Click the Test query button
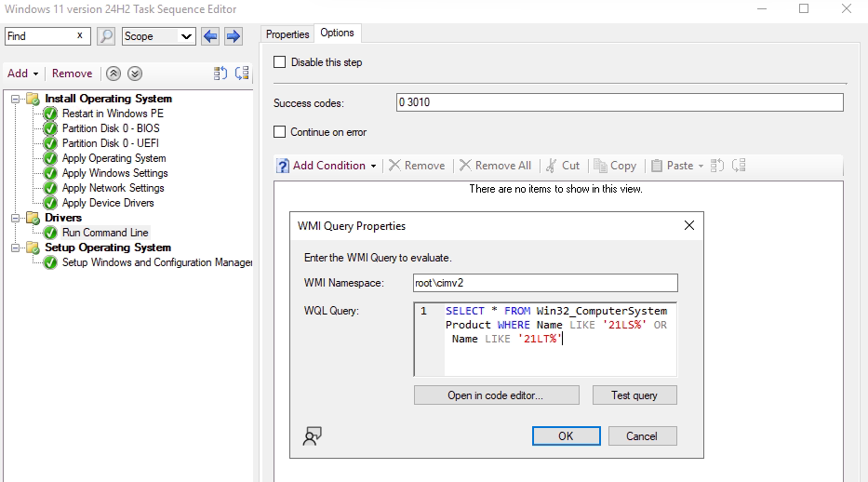Screen dimensions: 868x482 [x=634, y=395]
